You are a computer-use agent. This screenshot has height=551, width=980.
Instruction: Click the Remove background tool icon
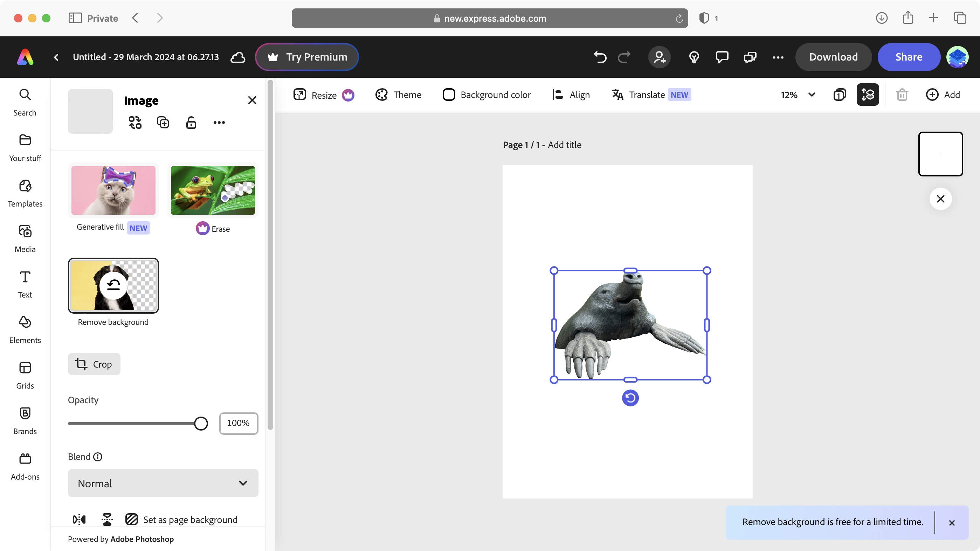pos(113,285)
